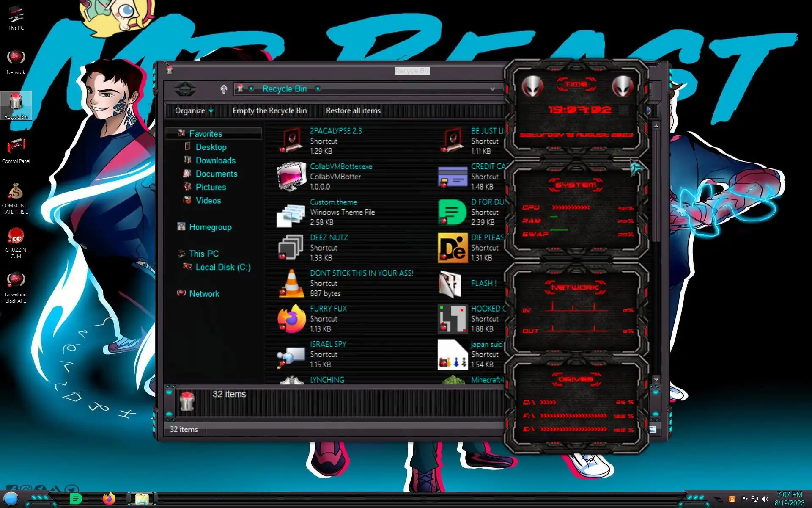Expand the address bar history dropdown
Viewport: 812px width, 508px height.
click(492, 89)
